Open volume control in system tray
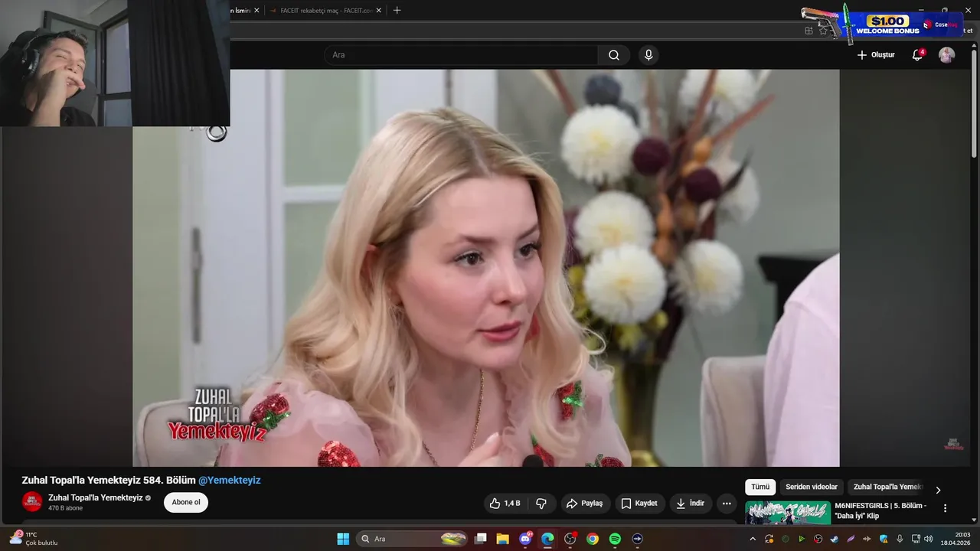Screen dimensions: 980x551 click(x=929, y=539)
